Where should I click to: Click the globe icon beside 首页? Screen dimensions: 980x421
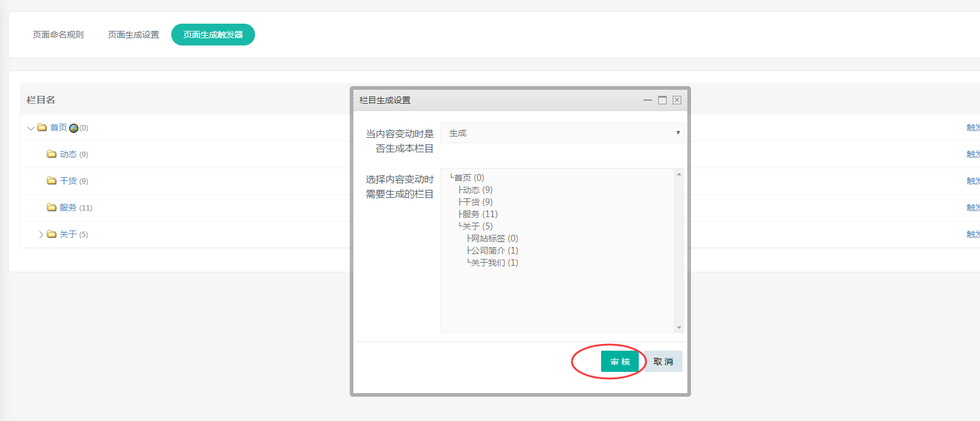tap(74, 128)
